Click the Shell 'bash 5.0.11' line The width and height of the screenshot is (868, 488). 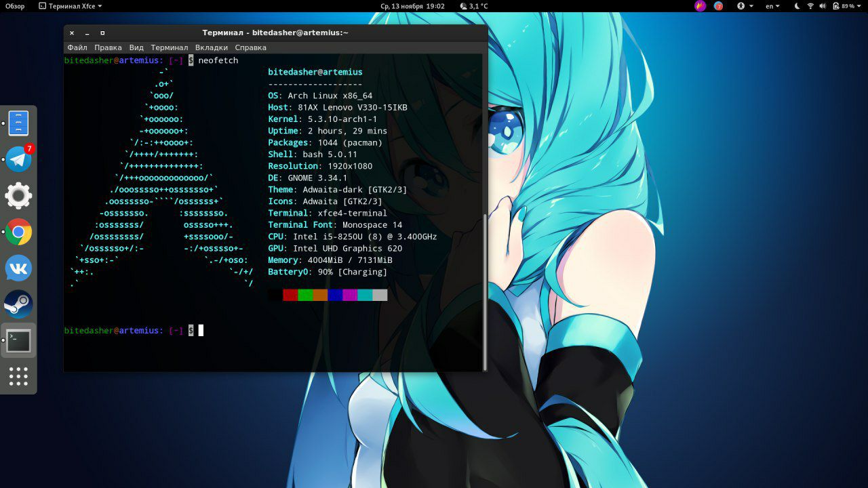point(313,155)
